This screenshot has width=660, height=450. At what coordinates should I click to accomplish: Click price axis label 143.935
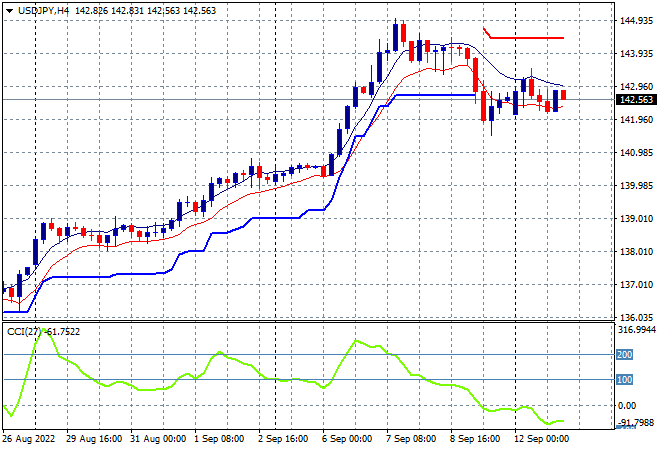(x=636, y=53)
